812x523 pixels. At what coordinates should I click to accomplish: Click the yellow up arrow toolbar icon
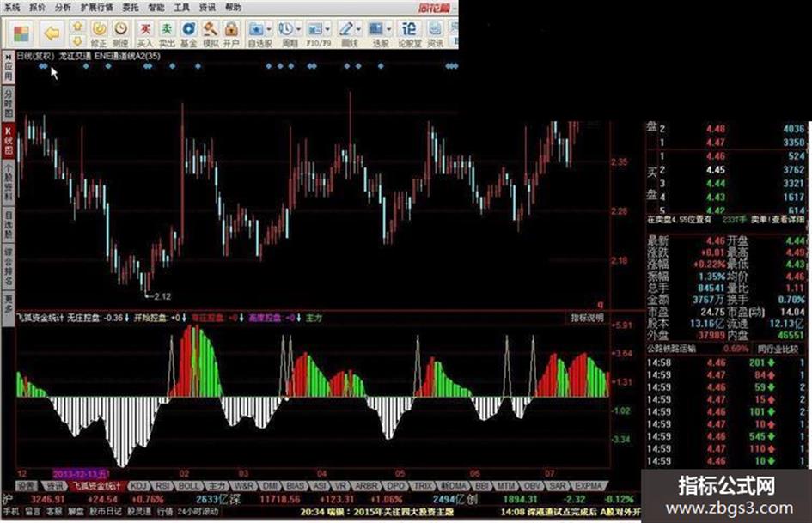coord(77,27)
